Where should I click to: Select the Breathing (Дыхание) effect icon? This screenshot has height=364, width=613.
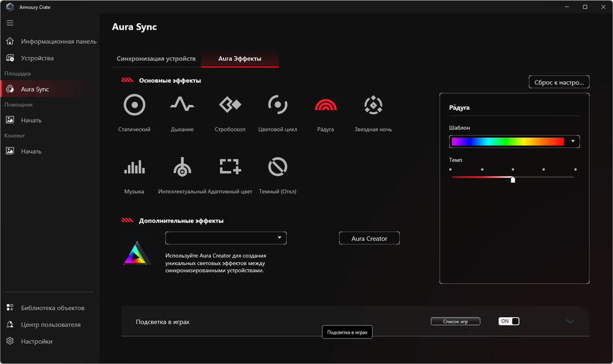tap(182, 104)
